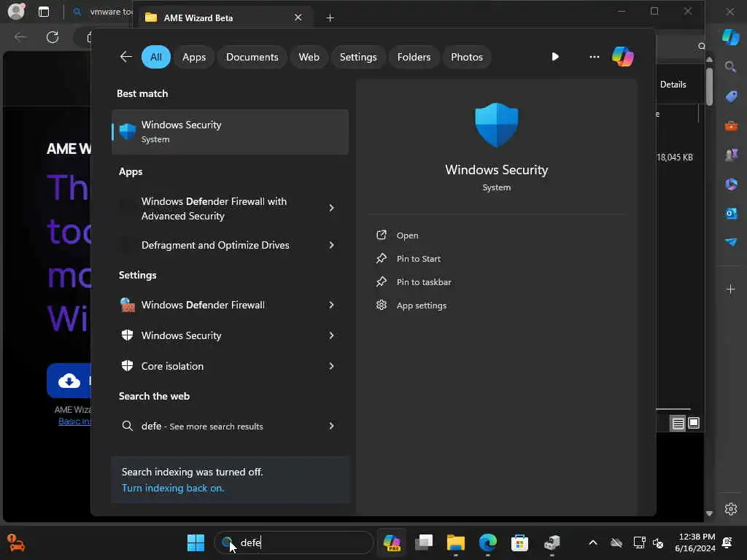Viewport: 747px width, 560px height.
Task: Add a sidebar app with plus icon
Action: click(731, 289)
